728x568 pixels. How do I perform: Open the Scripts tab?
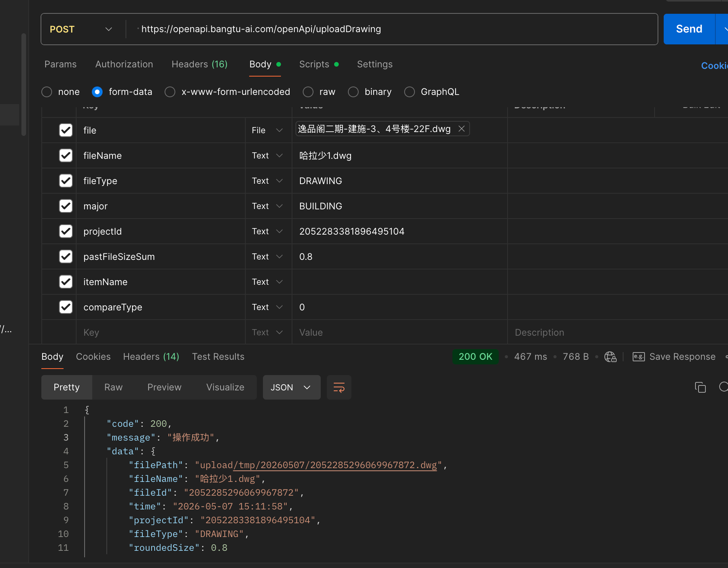[x=319, y=64]
